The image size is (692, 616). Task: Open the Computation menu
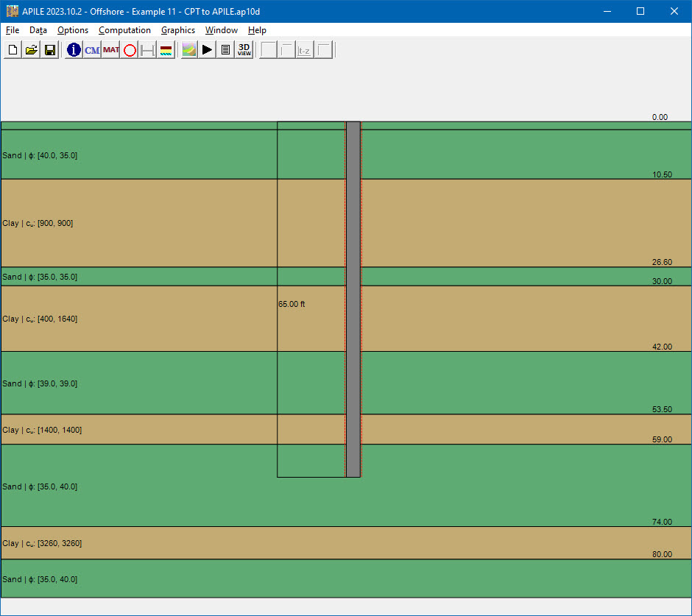point(124,30)
